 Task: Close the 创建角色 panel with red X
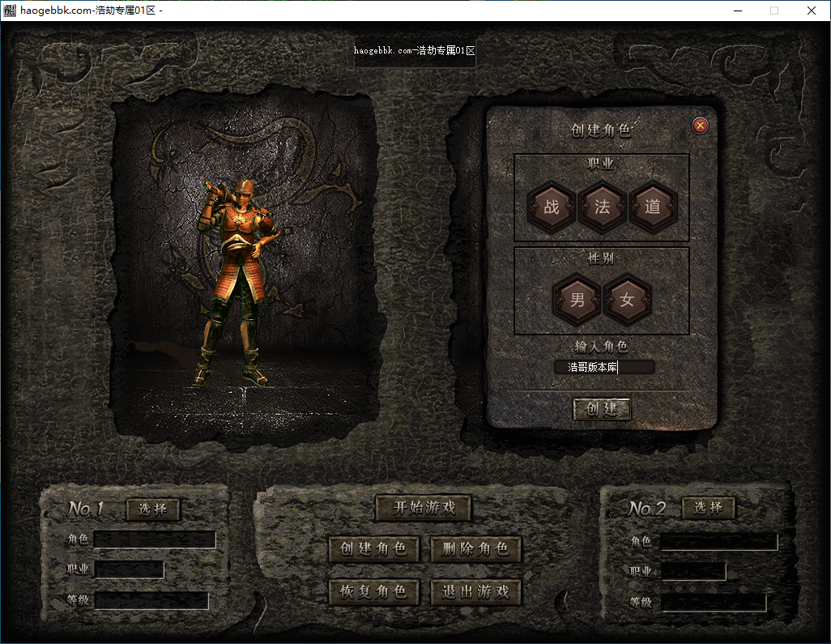click(x=700, y=126)
